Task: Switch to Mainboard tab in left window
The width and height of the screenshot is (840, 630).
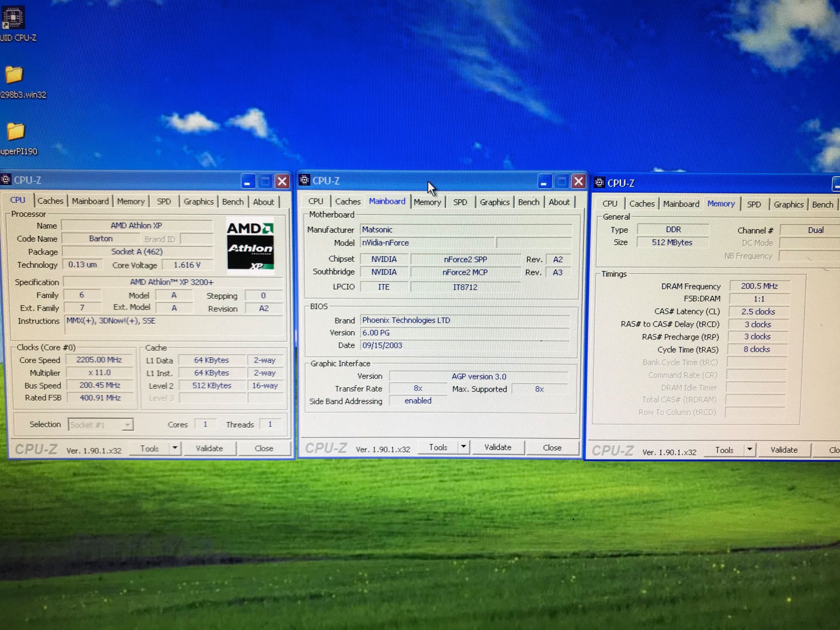Action: pyautogui.click(x=90, y=201)
